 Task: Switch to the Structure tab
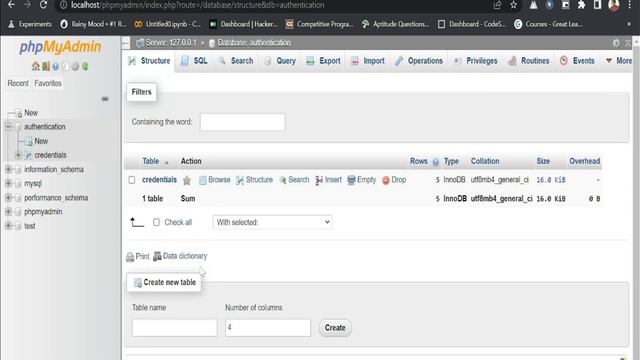pos(149,61)
